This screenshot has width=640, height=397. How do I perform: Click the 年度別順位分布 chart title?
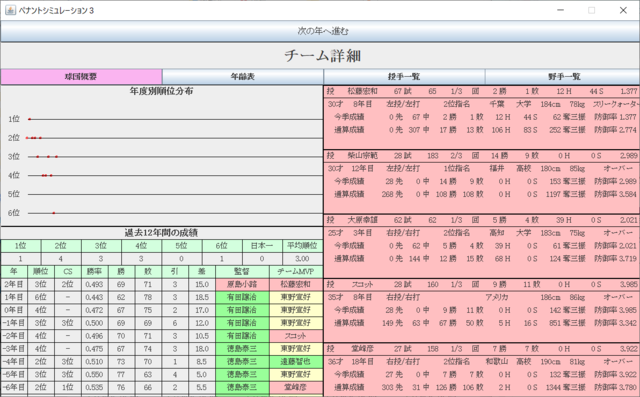[x=161, y=91]
